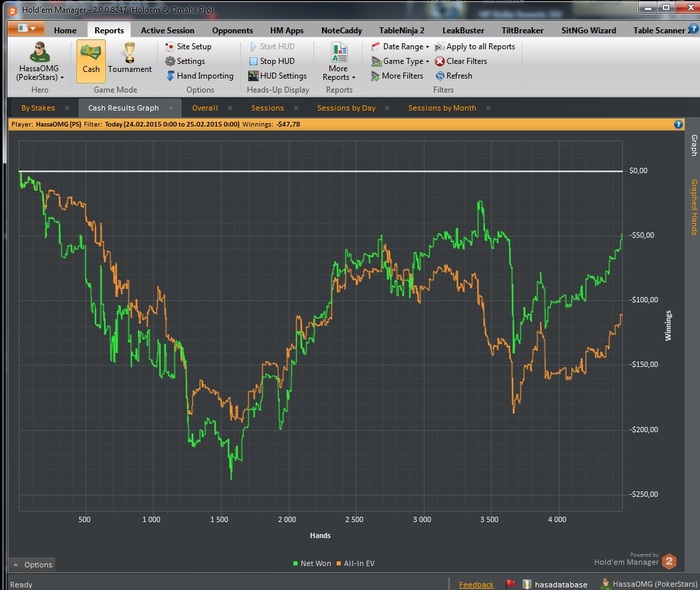The height and width of the screenshot is (590, 700).
Task: Open the Table Scanner tab
Action: tap(658, 30)
